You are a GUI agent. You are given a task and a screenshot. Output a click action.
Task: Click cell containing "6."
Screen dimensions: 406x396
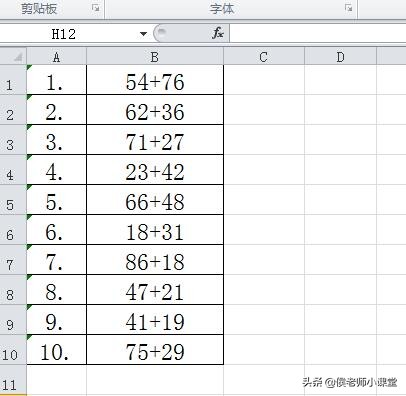(57, 230)
